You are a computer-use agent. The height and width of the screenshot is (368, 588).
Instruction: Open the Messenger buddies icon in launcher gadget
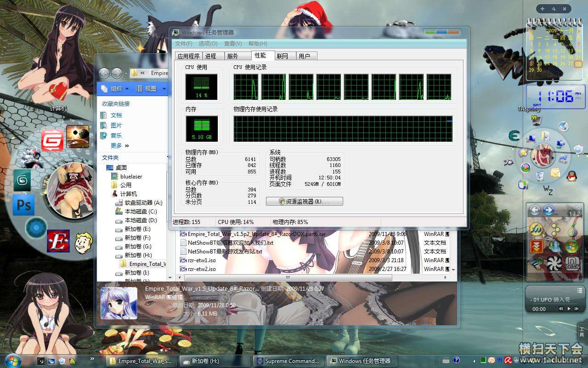point(554,247)
